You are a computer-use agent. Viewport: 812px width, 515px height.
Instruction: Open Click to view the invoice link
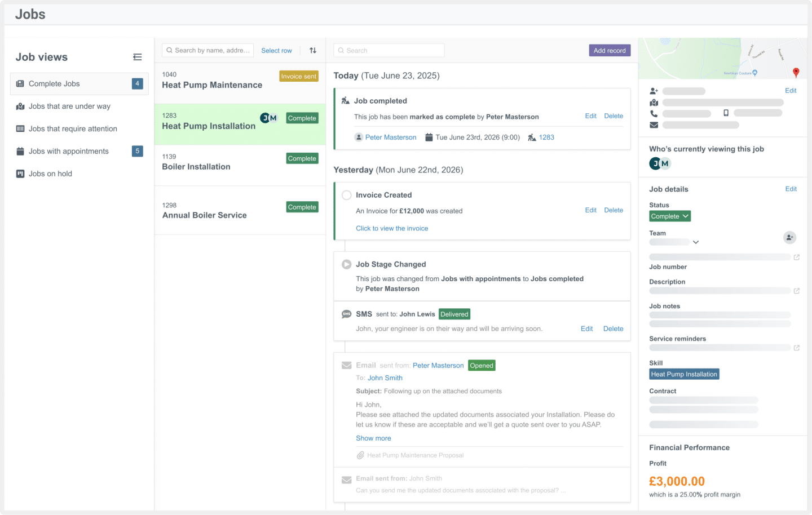click(392, 228)
